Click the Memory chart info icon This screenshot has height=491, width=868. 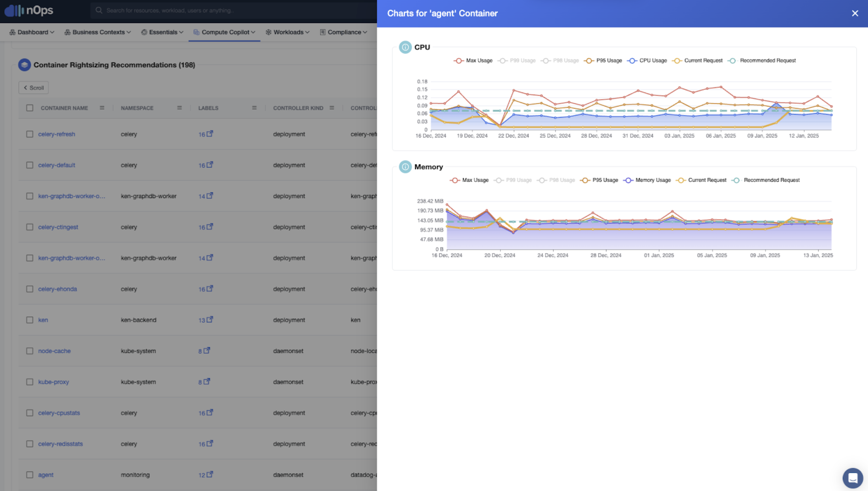pyautogui.click(x=405, y=167)
